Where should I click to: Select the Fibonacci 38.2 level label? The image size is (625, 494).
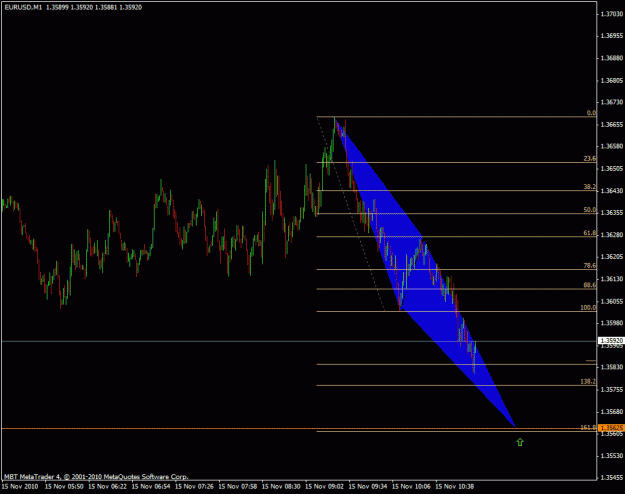(590, 187)
